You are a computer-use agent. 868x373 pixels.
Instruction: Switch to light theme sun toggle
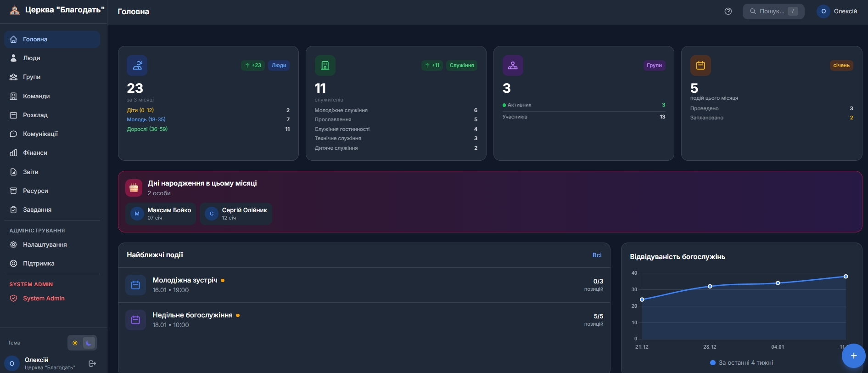(75, 343)
